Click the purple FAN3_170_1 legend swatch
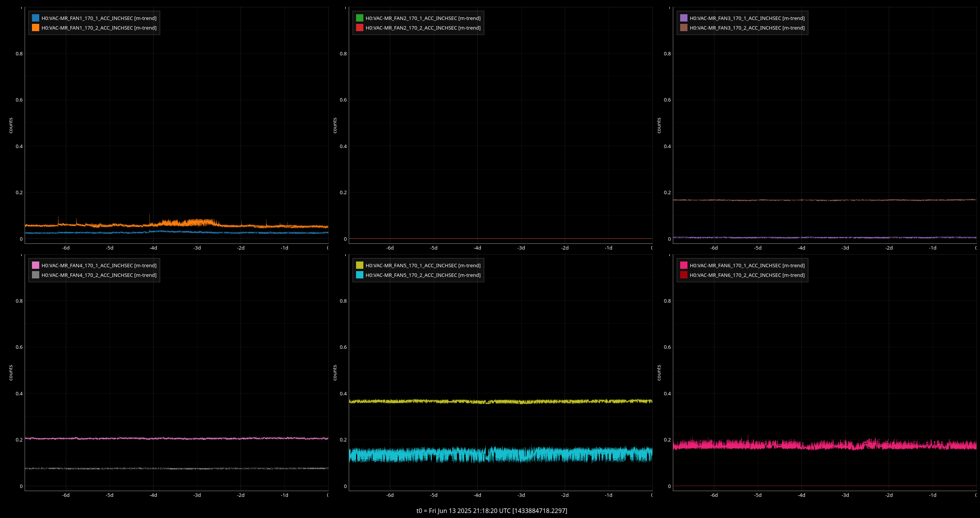This screenshot has width=980, height=518. click(x=684, y=18)
